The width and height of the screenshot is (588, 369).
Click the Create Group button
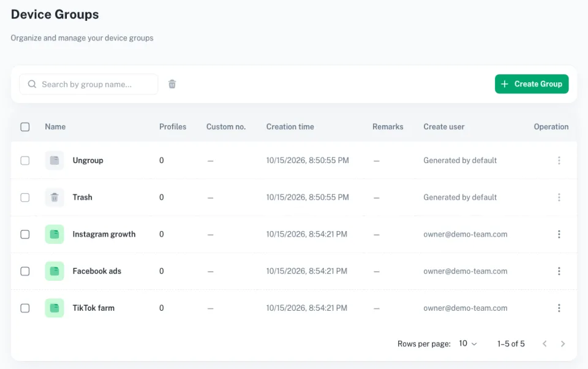(532, 84)
